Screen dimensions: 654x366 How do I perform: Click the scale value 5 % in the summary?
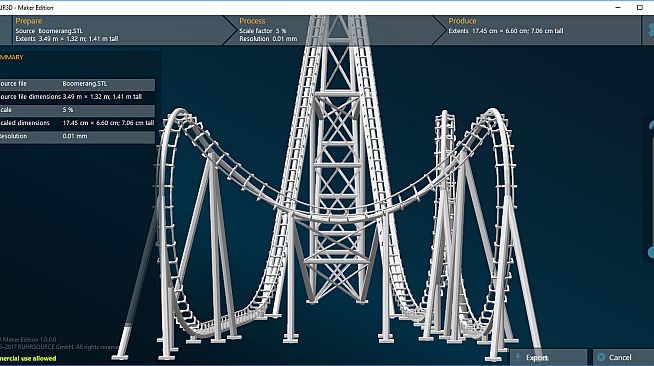68,110
